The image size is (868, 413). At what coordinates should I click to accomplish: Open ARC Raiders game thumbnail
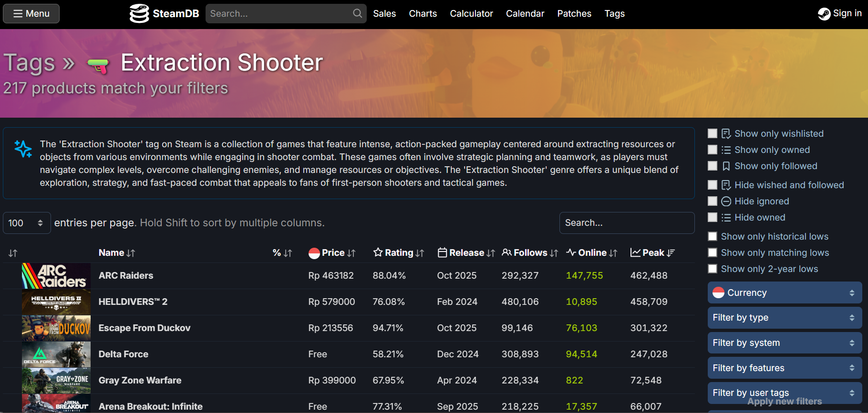pyautogui.click(x=56, y=276)
